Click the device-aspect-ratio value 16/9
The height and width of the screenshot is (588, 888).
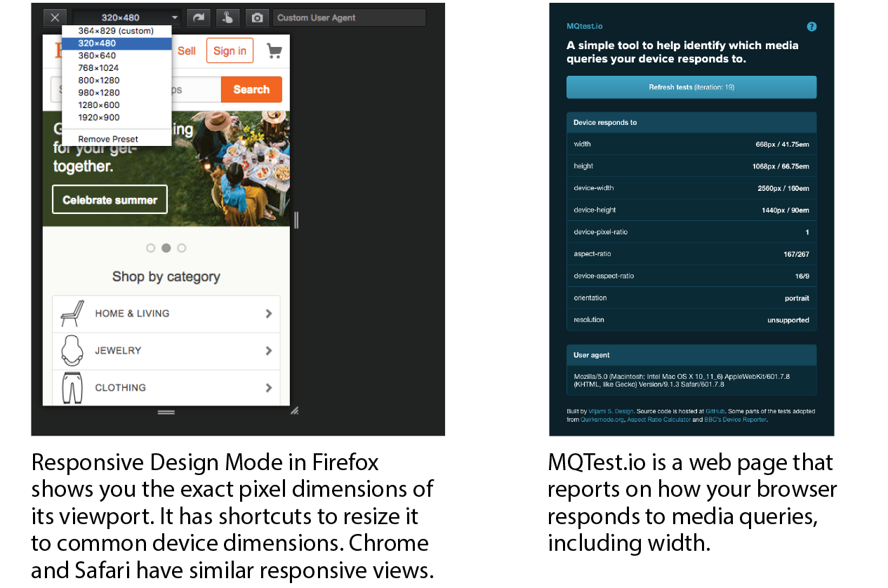click(802, 276)
